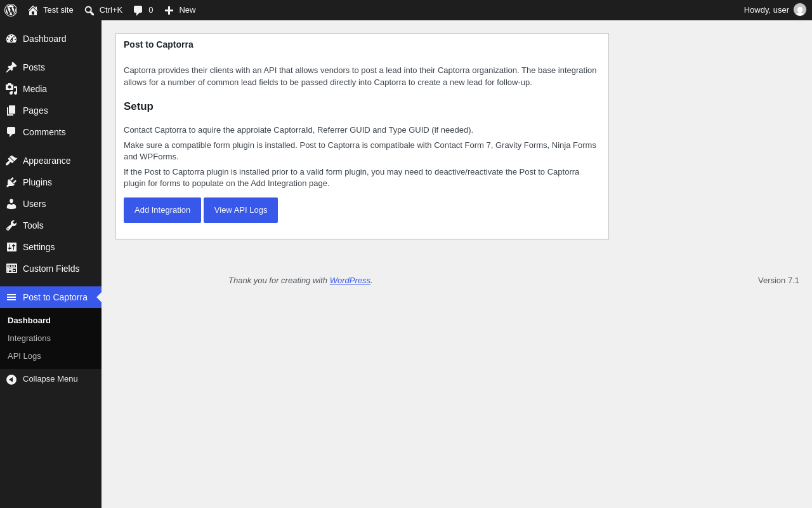Screen dimensions: 812x508
Task: Click the Collapse Menu arrow icon
Action: click(x=11, y=379)
